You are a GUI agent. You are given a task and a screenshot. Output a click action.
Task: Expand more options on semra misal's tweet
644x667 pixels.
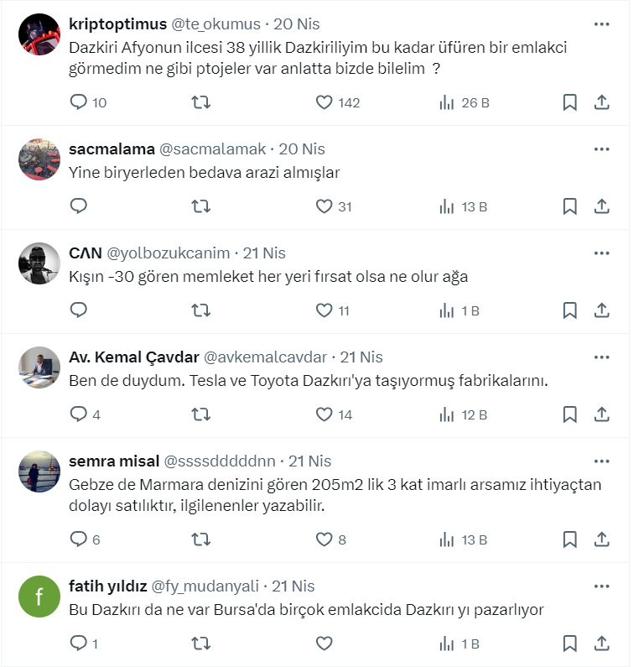tap(601, 461)
